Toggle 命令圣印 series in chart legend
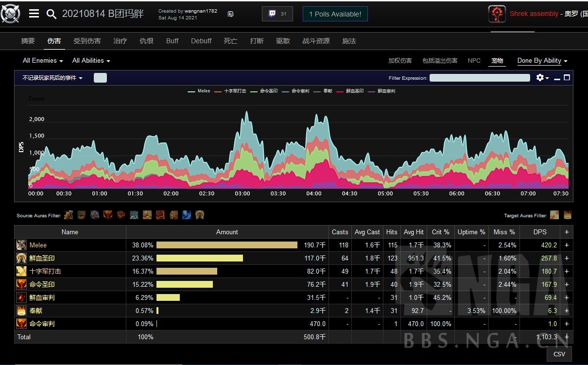The height and width of the screenshot is (365, 588). pyautogui.click(x=264, y=91)
